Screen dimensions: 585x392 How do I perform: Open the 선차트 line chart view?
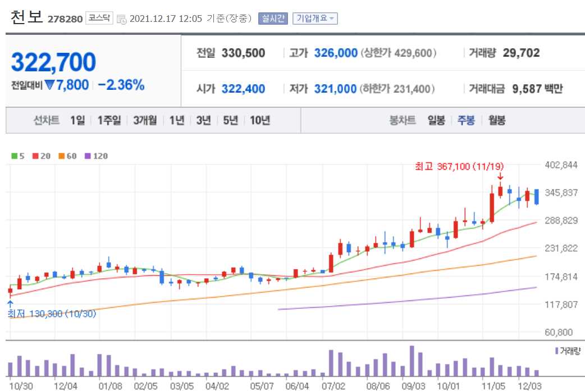point(46,120)
